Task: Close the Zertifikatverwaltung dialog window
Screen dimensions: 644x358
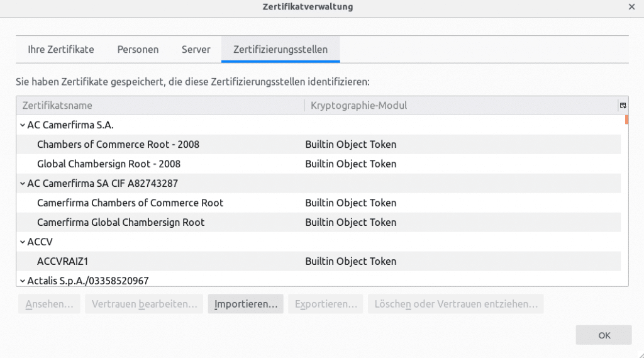Action: click(631, 7)
